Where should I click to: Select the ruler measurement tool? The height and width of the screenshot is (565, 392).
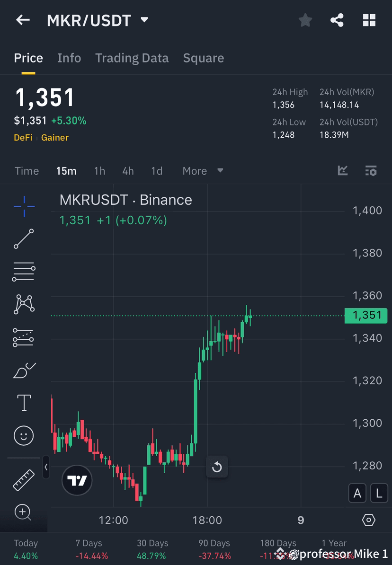click(24, 479)
